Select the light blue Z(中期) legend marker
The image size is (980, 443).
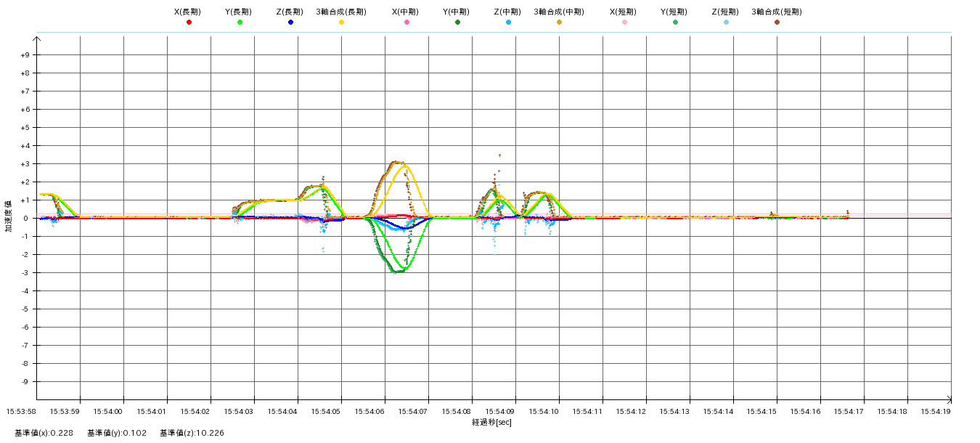508,23
